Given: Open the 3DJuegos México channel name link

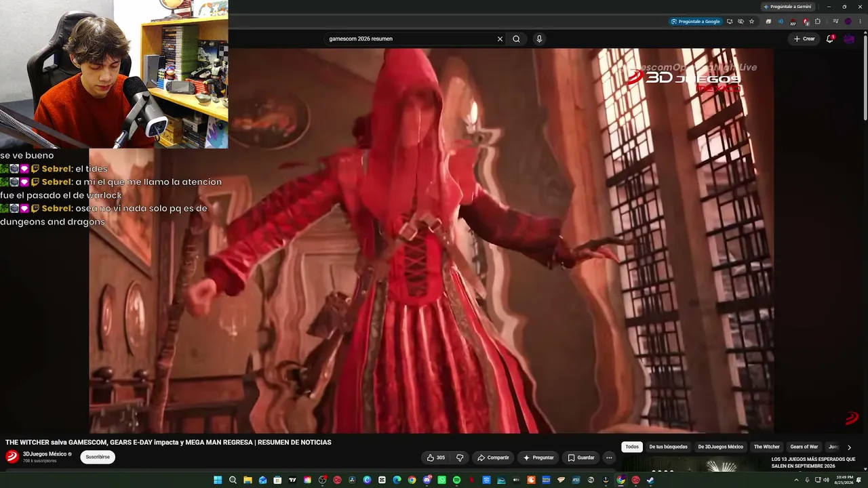Looking at the screenshot, I should click(45, 454).
